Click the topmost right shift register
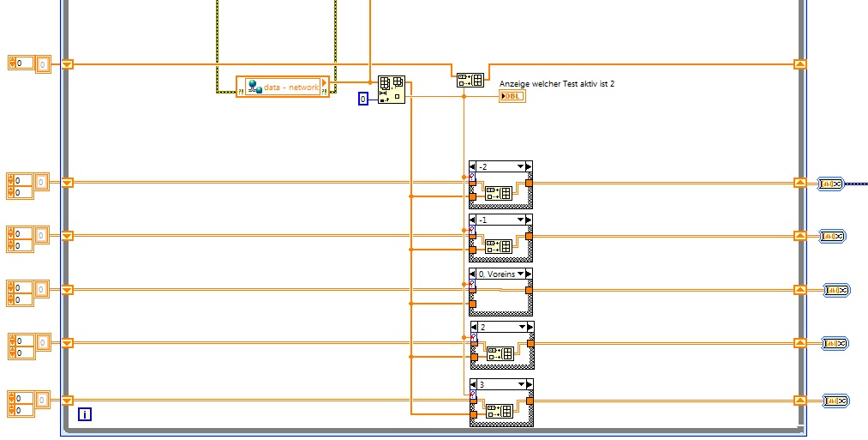868x440 pixels. click(x=800, y=64)
